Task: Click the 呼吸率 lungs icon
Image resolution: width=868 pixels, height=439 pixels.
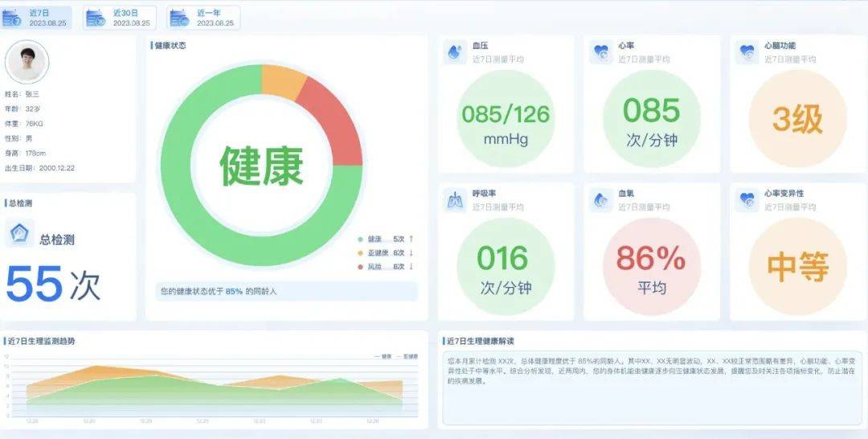Action: 454,200
